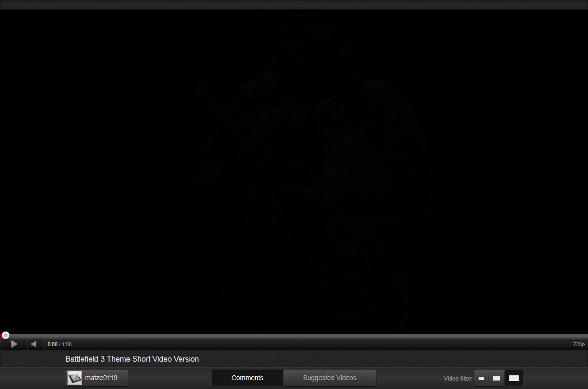Click the video title Battlefield 3 Theme

tap(132, 359)
